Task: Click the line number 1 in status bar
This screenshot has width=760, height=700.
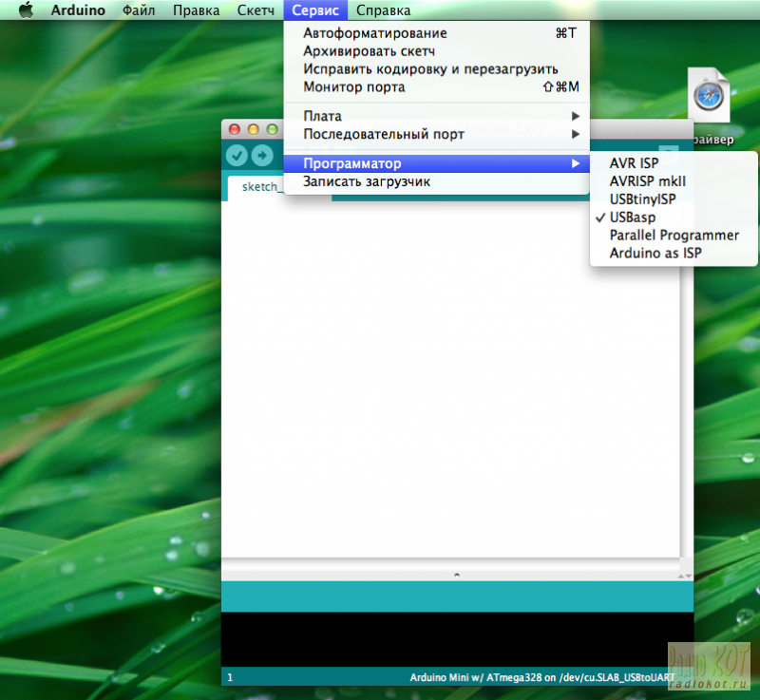Action: pyautogui.click(x=230, y=677)
